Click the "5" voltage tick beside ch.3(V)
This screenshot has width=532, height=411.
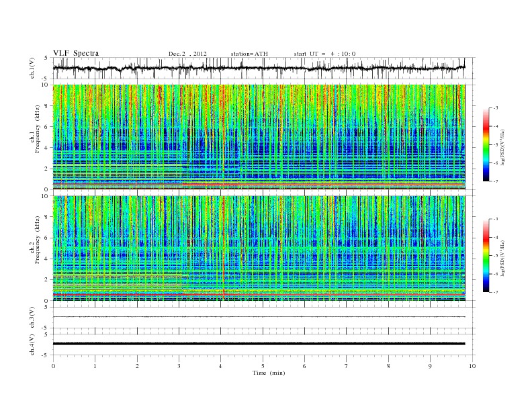tap(47, 307)
